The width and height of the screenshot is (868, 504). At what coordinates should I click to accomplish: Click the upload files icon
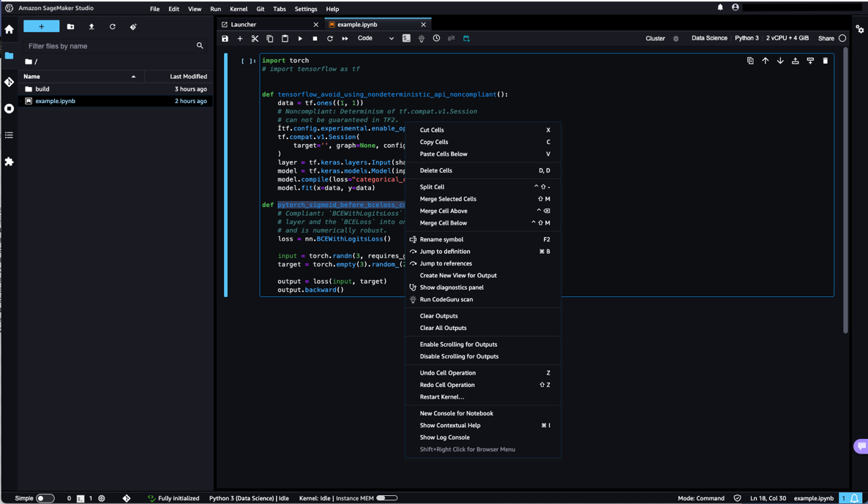click(x=91, y=26)
